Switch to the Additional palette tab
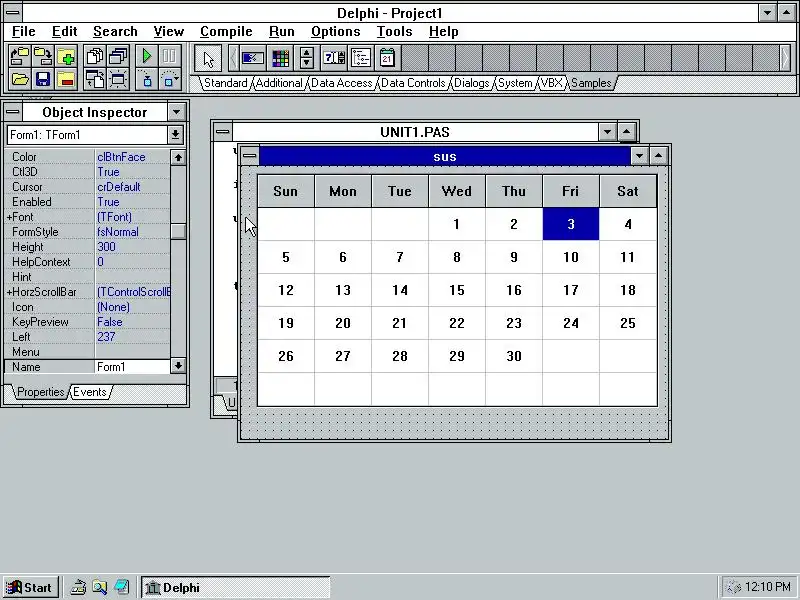The height and width of the screenshot is (600, 800). [279, 83]
